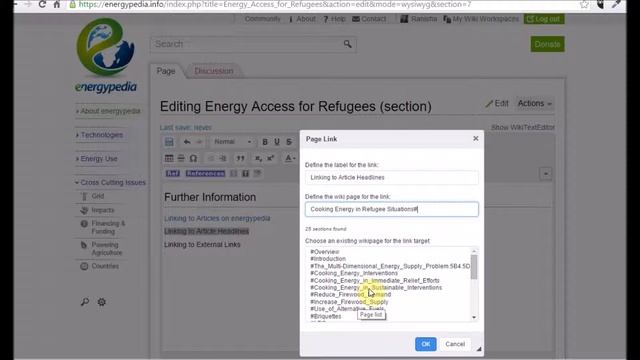Viewport: 640px width, 360px height.
Task: Open the About link
Action: [302, 19]
